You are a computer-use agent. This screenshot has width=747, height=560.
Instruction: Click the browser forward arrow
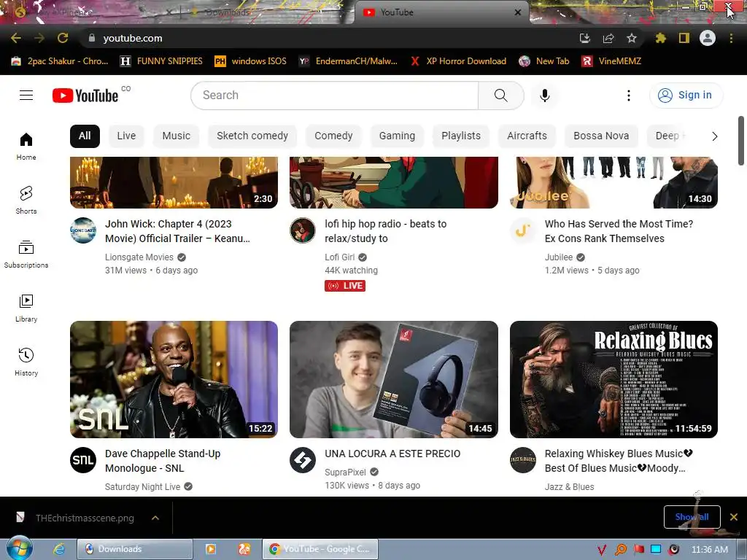tap(39, 38)
